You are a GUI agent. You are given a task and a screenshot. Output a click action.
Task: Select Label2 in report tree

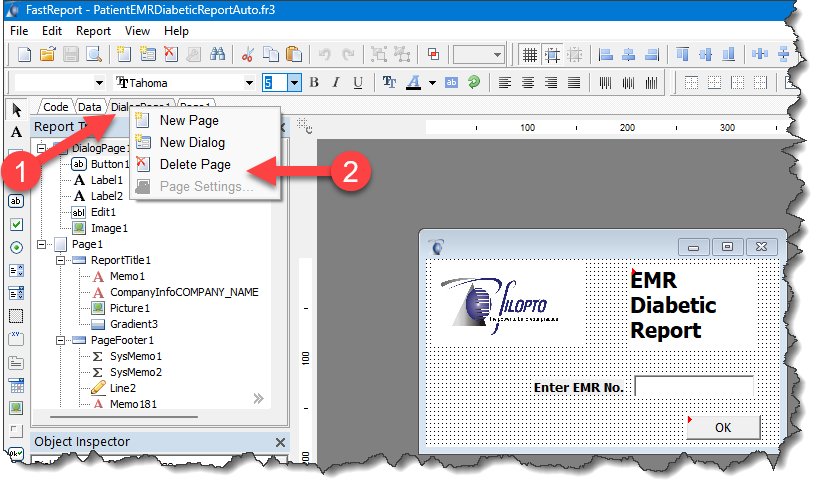click(x=107, y=196)
